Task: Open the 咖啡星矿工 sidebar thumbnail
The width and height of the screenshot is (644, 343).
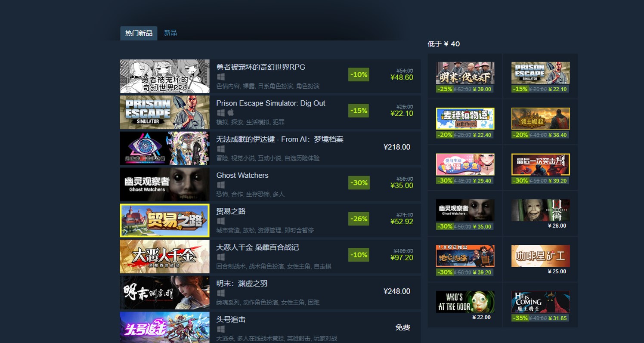Action: (x=541, y=256)
